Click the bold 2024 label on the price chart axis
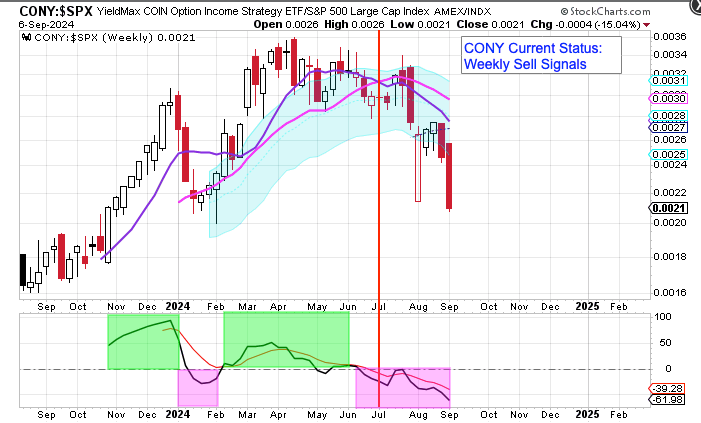Screen dimensions: 701x423 [179, 305]
